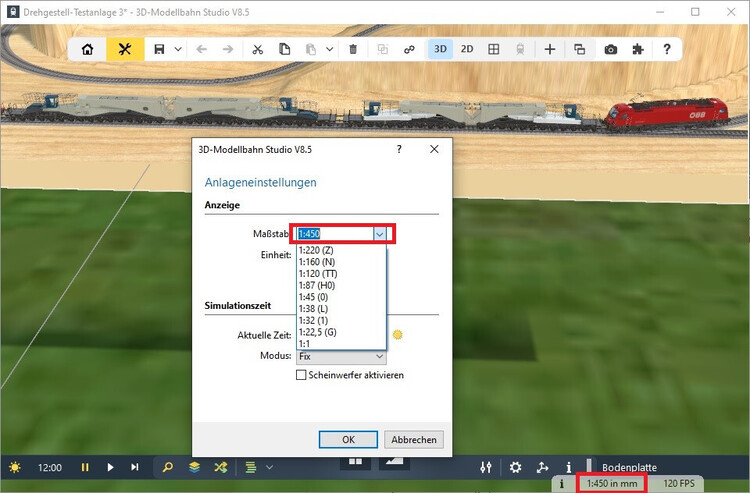Click the terrain icon behind the dialog bottom
750x493 pixels.
[x=394, y=461]
